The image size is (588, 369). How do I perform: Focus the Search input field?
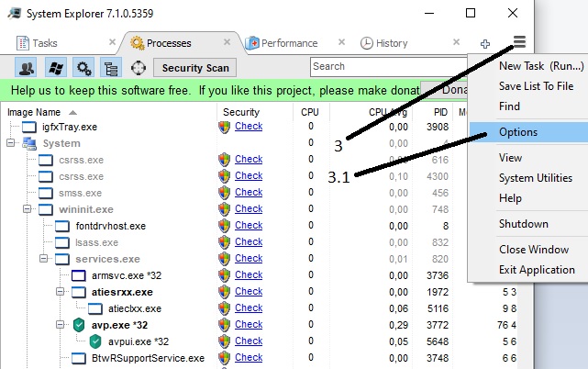389,67
